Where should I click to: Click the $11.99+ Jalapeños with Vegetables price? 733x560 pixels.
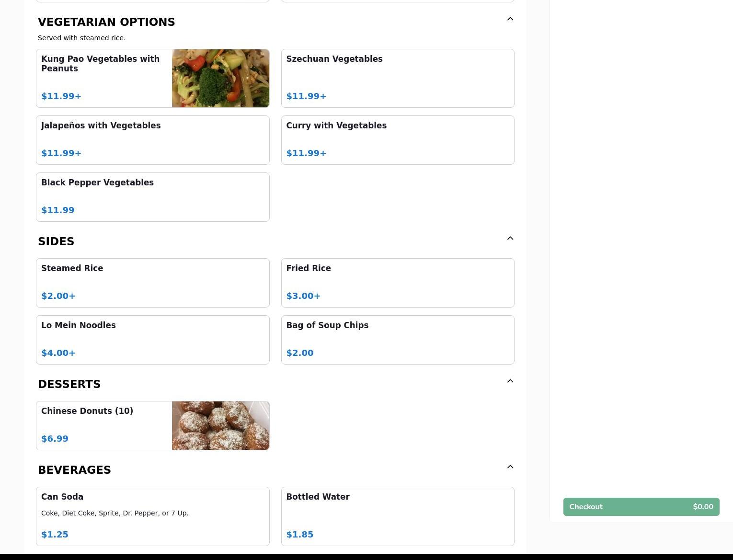(61, 153)
